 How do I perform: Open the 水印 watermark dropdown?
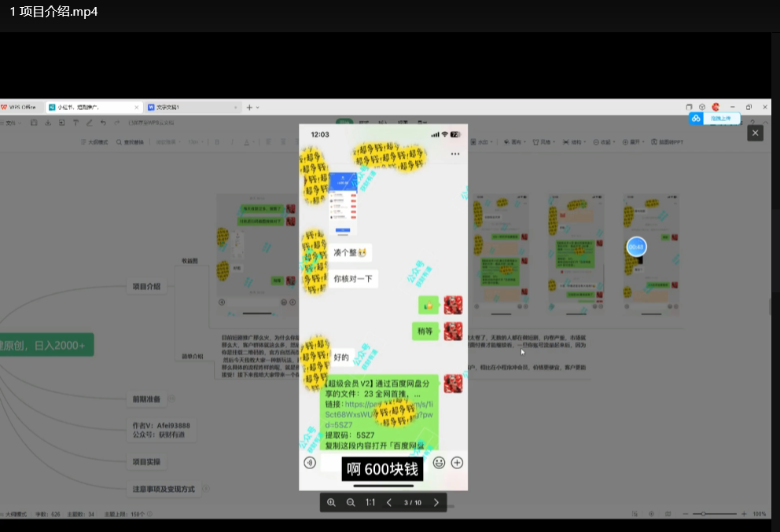click(481, 142)
